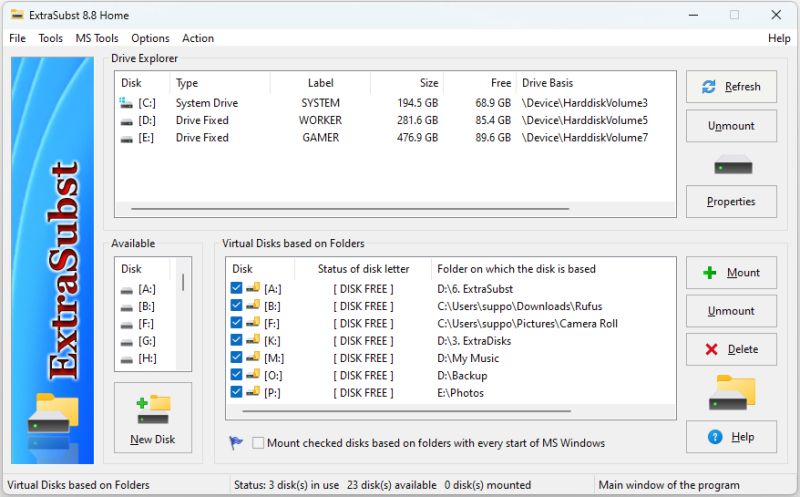Viewport: 800px width, 497px height.
Task: Select the C: system drive icon
Action: [x=127, y=103]
